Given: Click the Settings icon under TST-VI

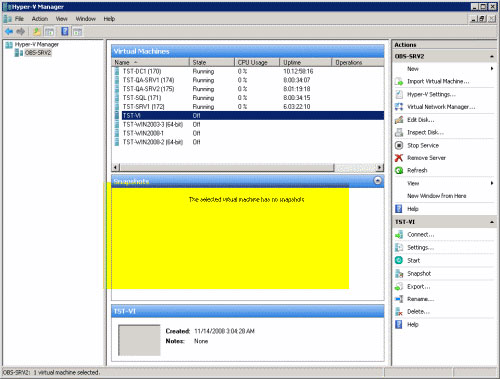Looking at the screenshot, I should [399, 247].
